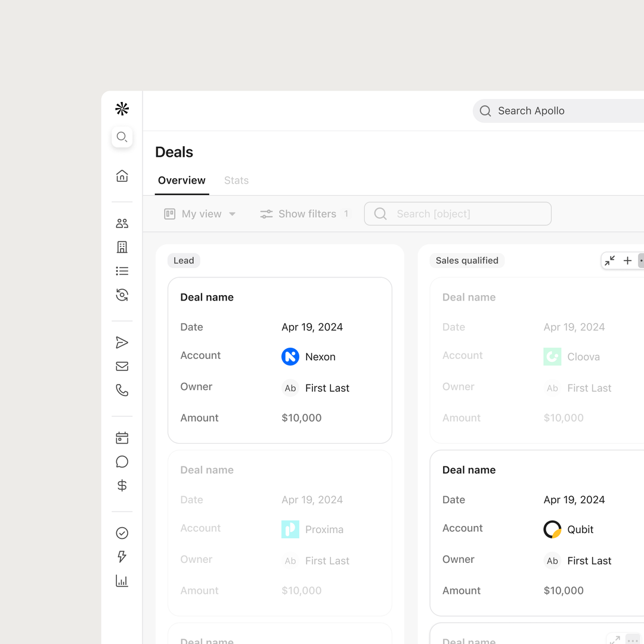644x644 pixels.
Task: Open the Analytics bar chart icon
Action: pyautogui.click(x=122, y=581)
